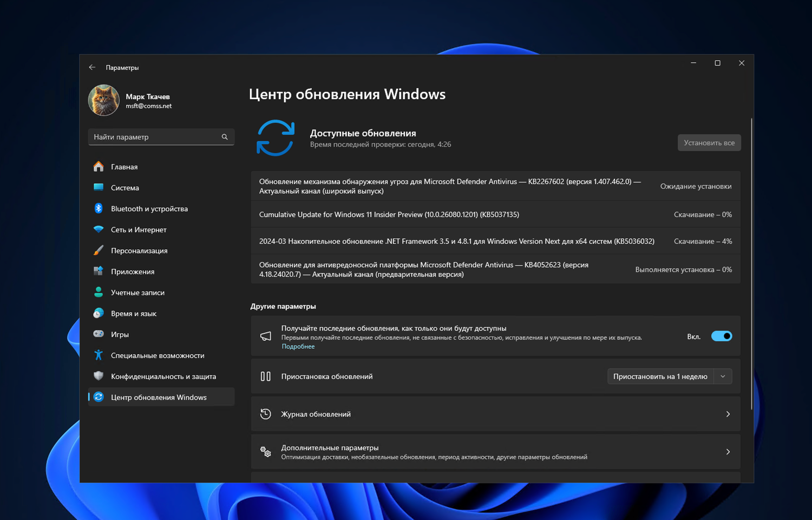Maximize the Параметры window
This screenshot has height=520, width=812.
[x=718, y=63]
